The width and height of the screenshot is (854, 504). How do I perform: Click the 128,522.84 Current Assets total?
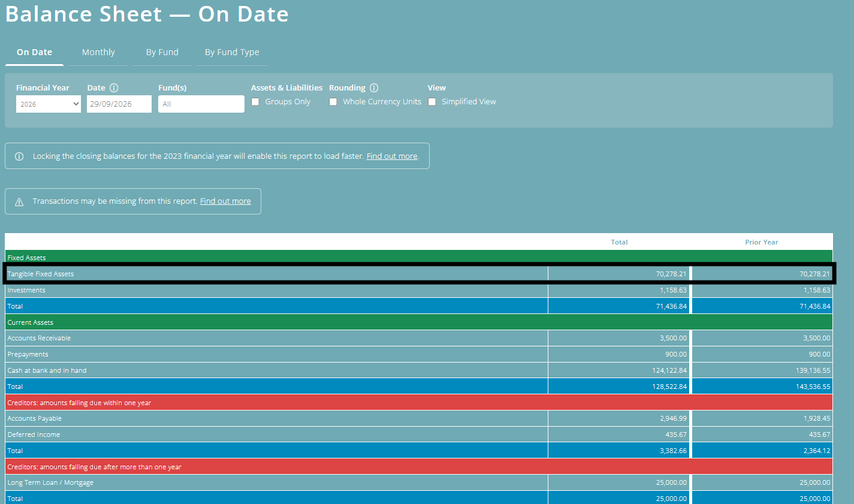coord(669,387)
